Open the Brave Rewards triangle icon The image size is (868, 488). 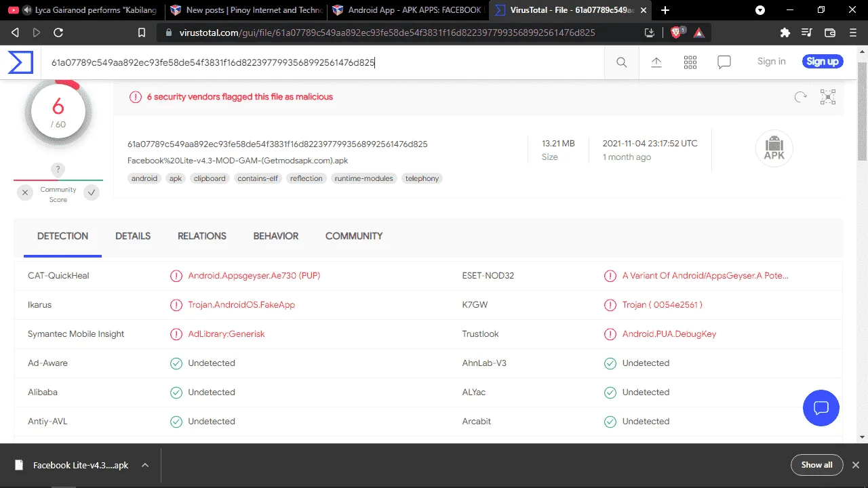699,33
